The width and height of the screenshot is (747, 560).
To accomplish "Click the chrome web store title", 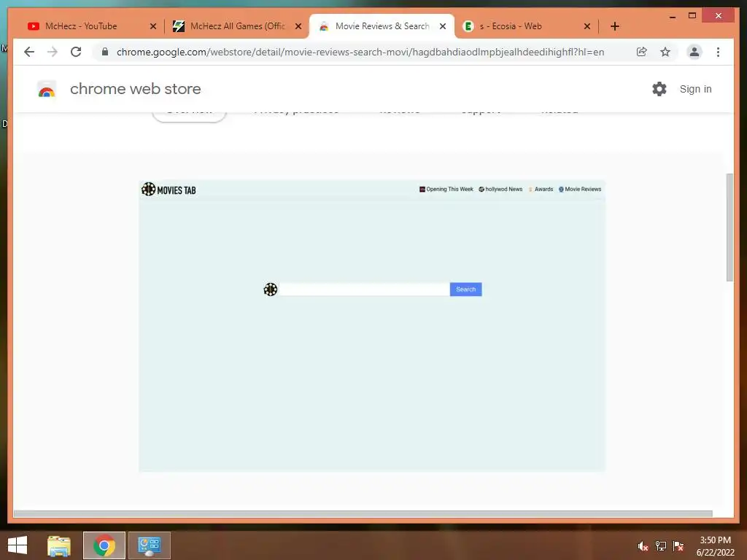I will (x=135, y=89).
